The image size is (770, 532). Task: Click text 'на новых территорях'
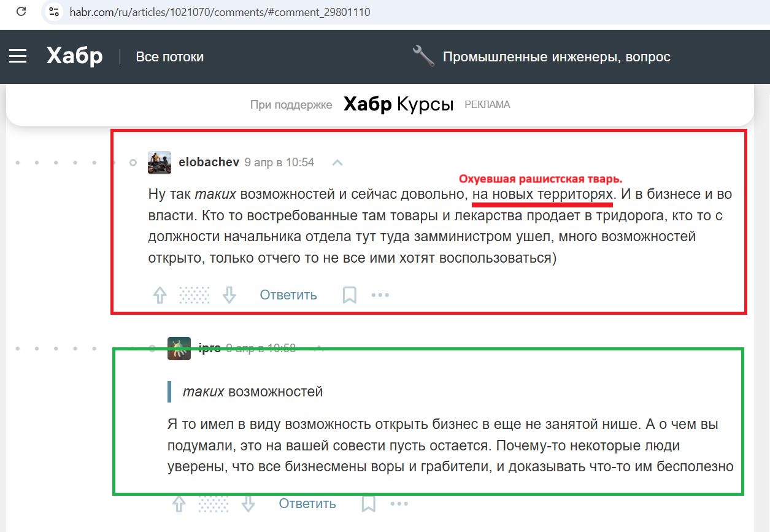(x=542, y=195)
